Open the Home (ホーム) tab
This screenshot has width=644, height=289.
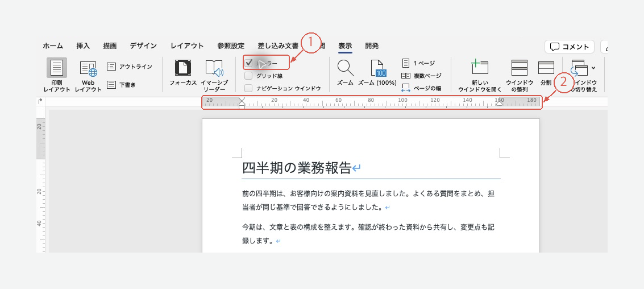pyautogui.click(x=53, y=46)
